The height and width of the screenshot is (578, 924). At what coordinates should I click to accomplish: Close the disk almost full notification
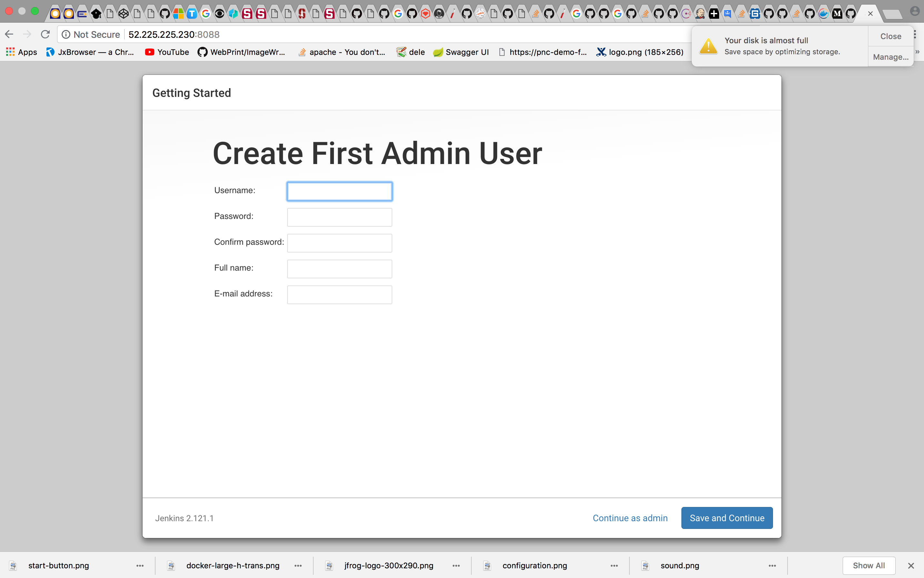coord(891,36)
